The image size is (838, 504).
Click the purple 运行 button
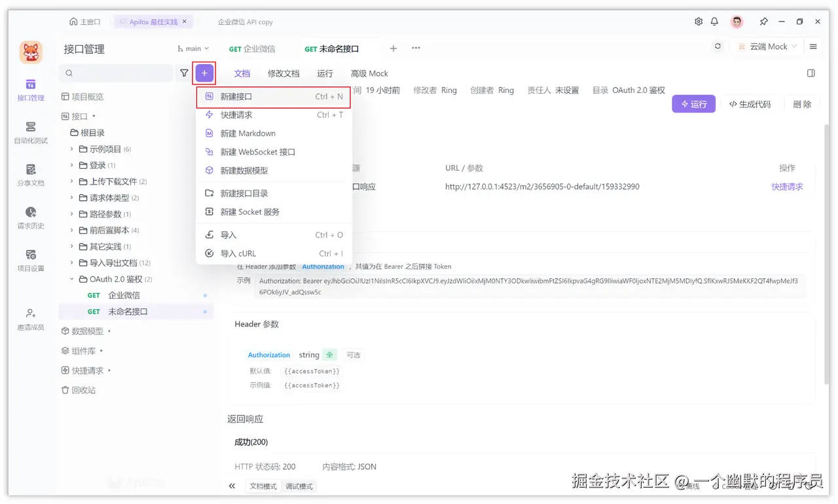point(694,104)
